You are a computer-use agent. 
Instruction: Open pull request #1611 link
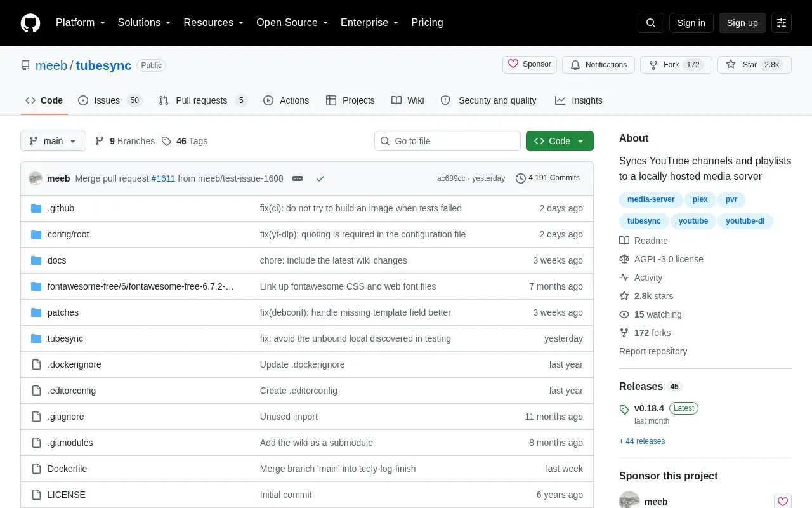pyautogui.click(x=163, y=178)
